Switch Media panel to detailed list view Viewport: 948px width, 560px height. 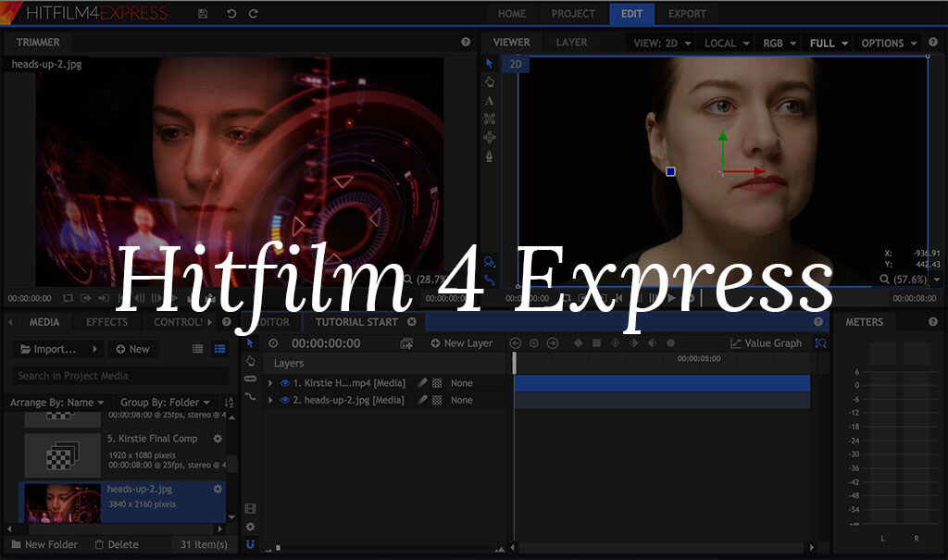click(219, 349)
